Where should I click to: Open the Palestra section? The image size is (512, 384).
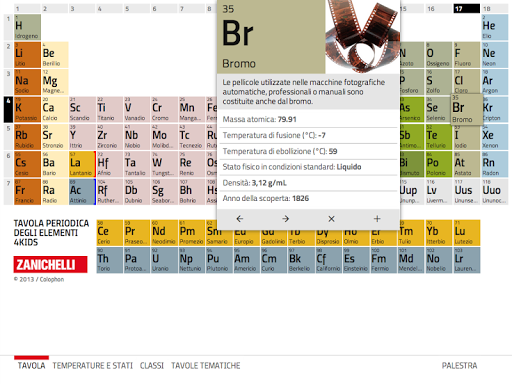459,366
